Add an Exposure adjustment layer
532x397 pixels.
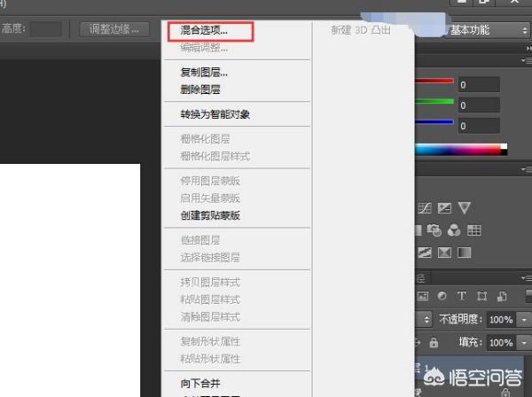[x=444, y=208]
